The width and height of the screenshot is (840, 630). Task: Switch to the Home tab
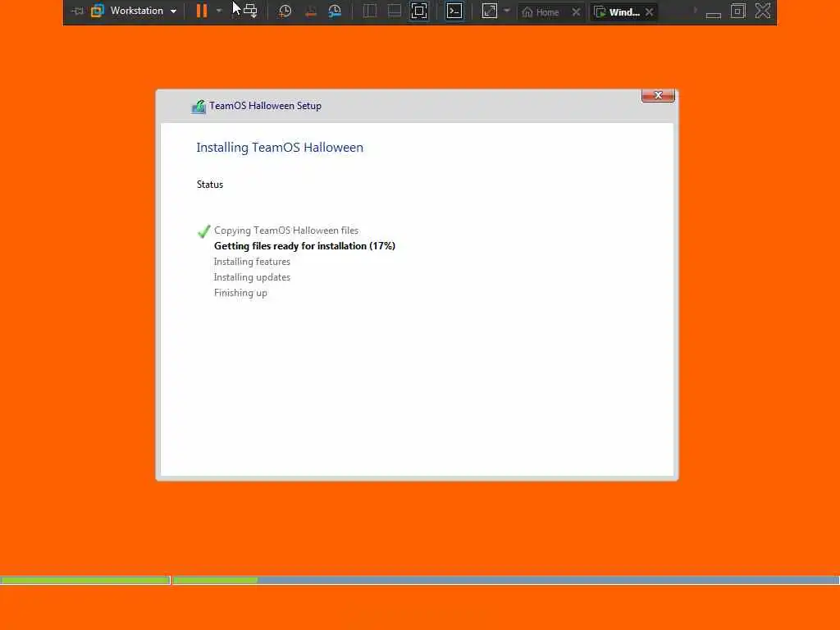coord(541,11)
